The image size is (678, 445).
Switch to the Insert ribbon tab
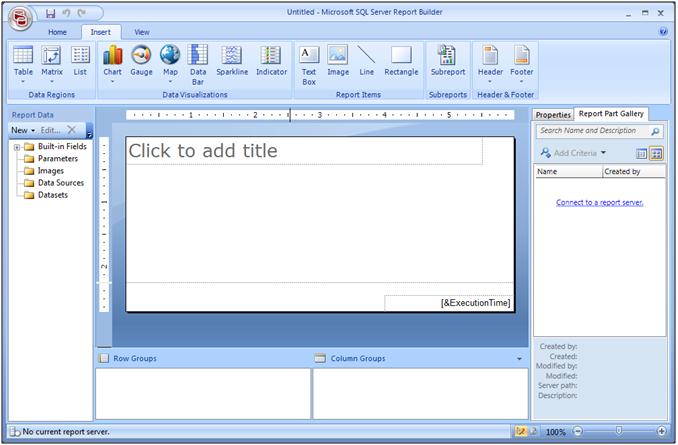click(x=100, y=32)
